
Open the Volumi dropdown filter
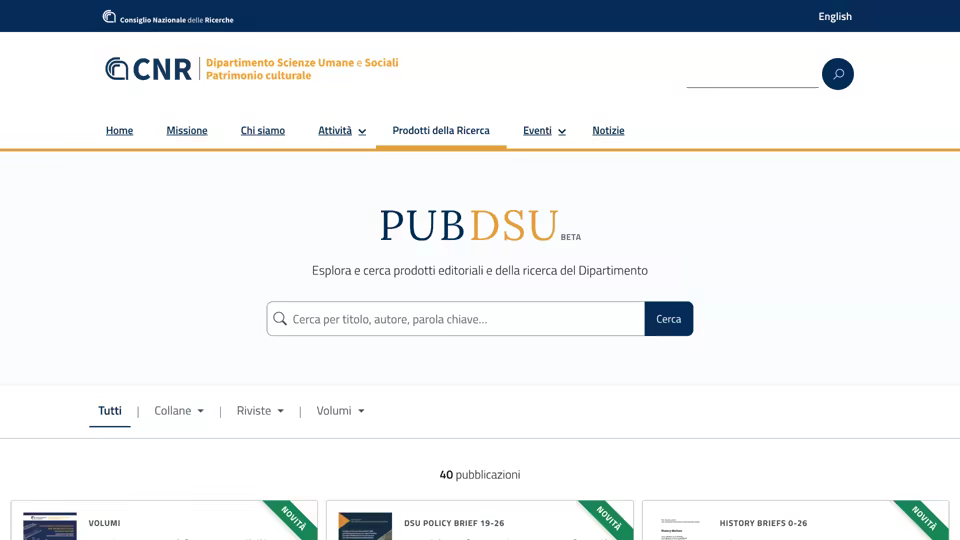(340, 411)
